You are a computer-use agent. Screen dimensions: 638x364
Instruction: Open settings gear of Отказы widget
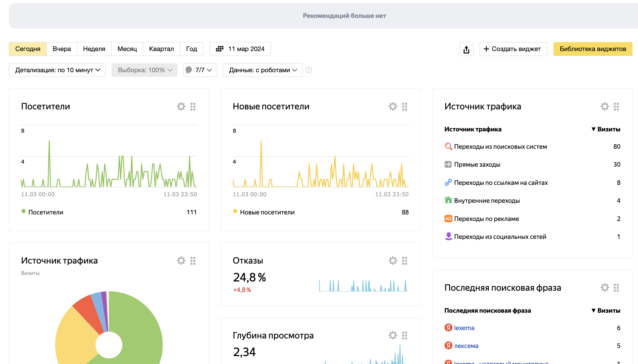pos(393,261)
